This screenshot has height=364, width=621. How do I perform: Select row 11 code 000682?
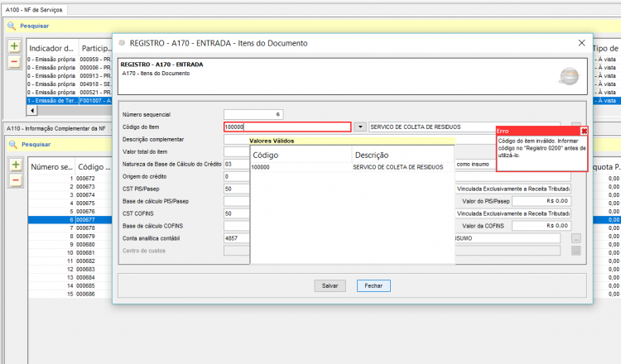[70, 261]
